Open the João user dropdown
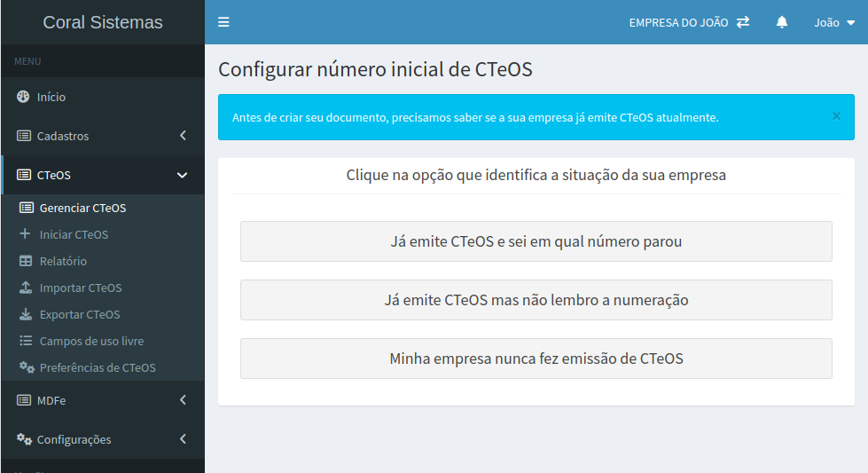This screenshot has width=868, height=473. (x=834, y=22)
